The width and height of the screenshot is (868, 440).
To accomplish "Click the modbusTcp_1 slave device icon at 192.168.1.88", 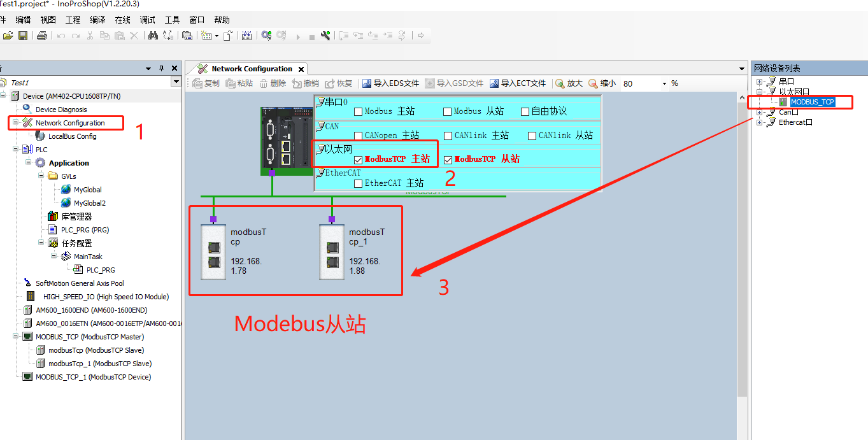I will point(332,252).
